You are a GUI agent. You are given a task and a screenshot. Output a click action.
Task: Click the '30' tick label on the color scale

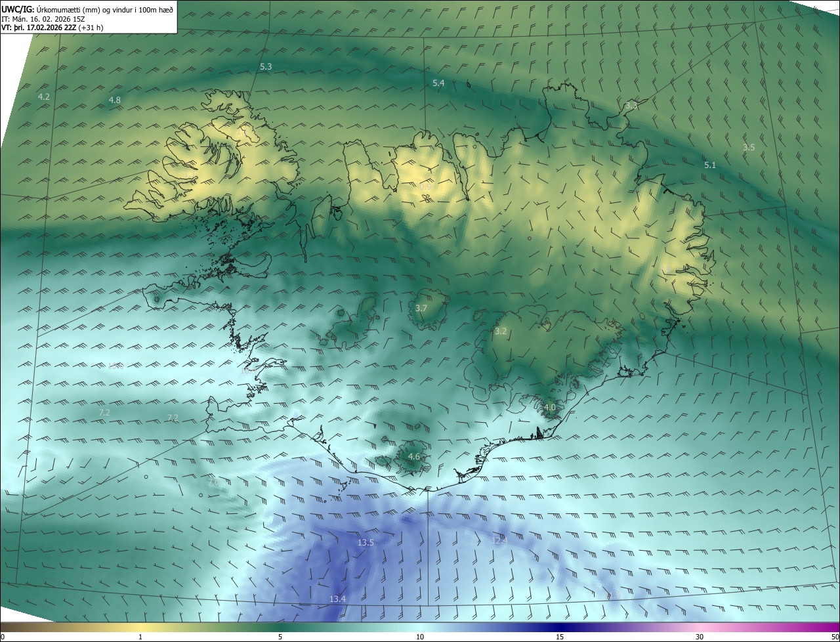(x=700, y=637)
